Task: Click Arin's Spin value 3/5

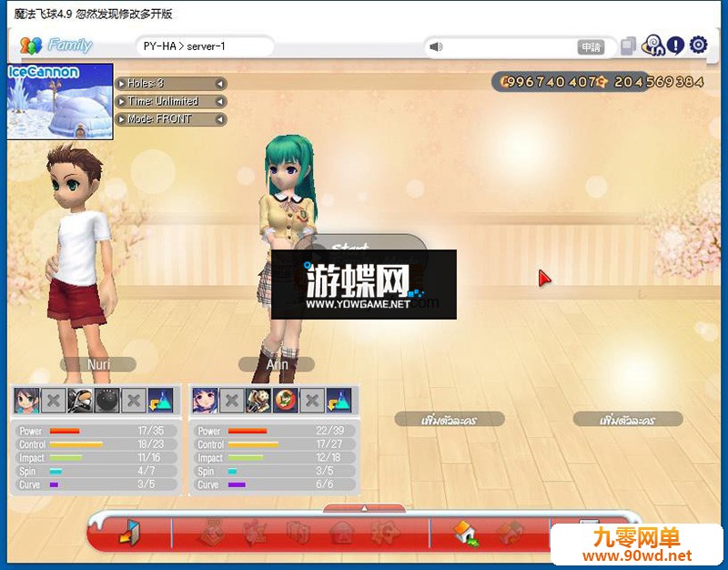Action: pyautogui.click(x=325, y=471)
